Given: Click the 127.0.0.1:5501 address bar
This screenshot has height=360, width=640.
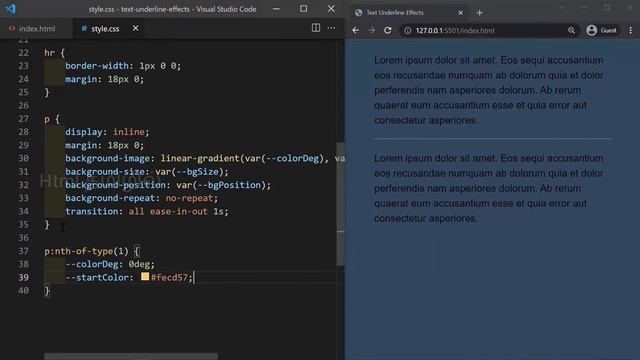Looking at the screenshot, I should click(488, 30).
